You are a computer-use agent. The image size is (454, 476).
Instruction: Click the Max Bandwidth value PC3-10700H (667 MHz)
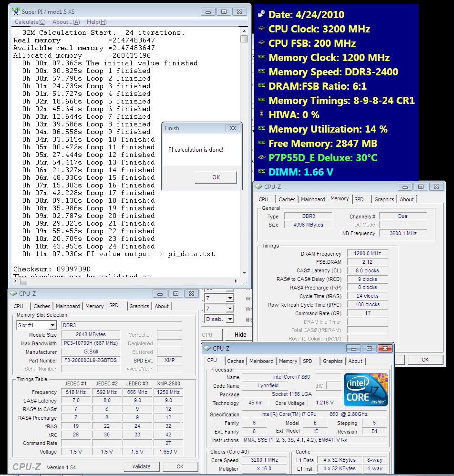(x=91, y=343)
